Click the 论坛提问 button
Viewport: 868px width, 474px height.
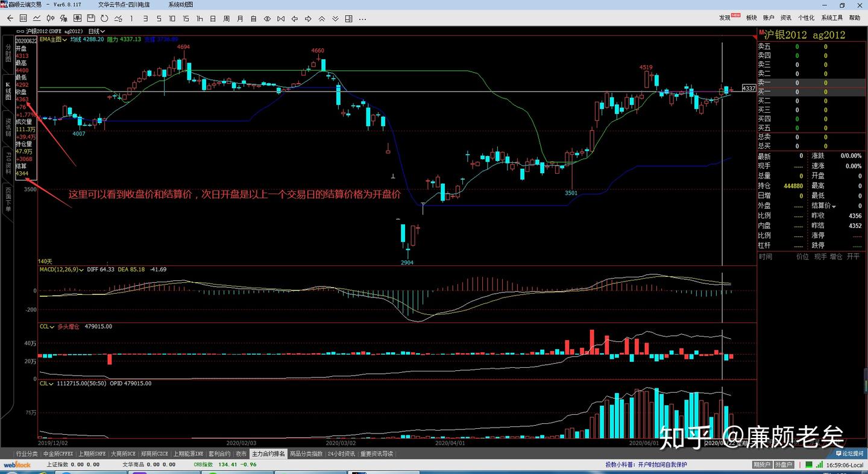click(x=849, y=453)
